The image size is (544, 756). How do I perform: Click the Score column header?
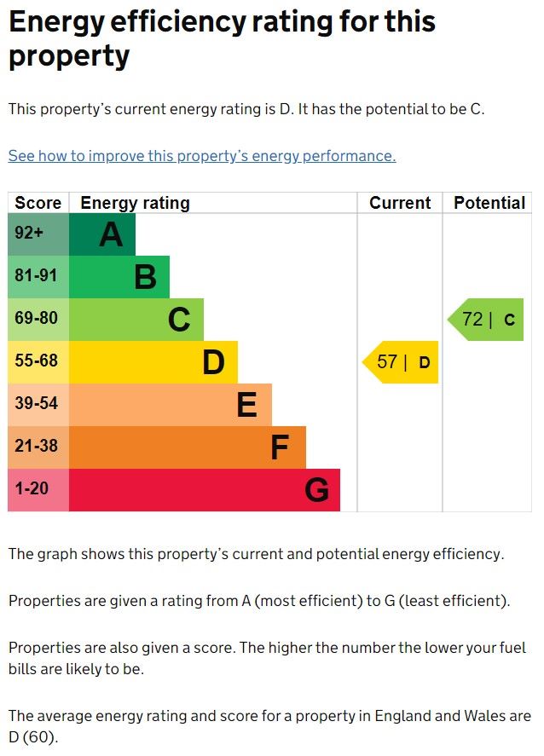38,203
